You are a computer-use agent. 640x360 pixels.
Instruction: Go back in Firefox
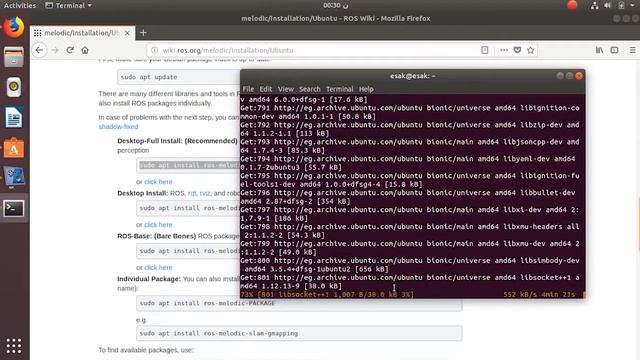(x=39, y=50)
